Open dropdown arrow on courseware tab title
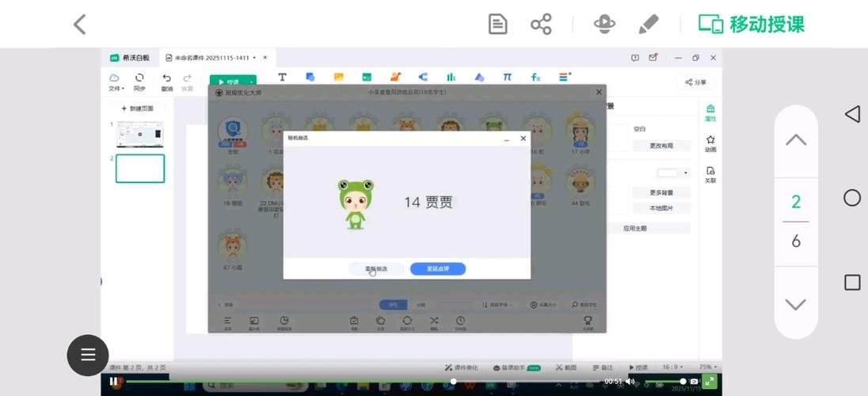The width and height of the screenshot is (868, 396). click(254, 58)
